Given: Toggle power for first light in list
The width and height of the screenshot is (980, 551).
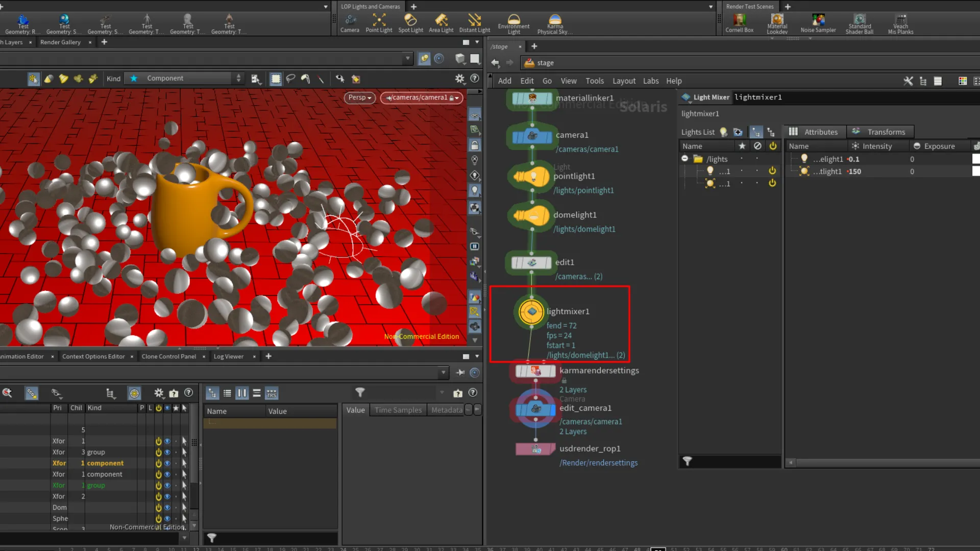Looking at the screenshot, I should point(772,171).
